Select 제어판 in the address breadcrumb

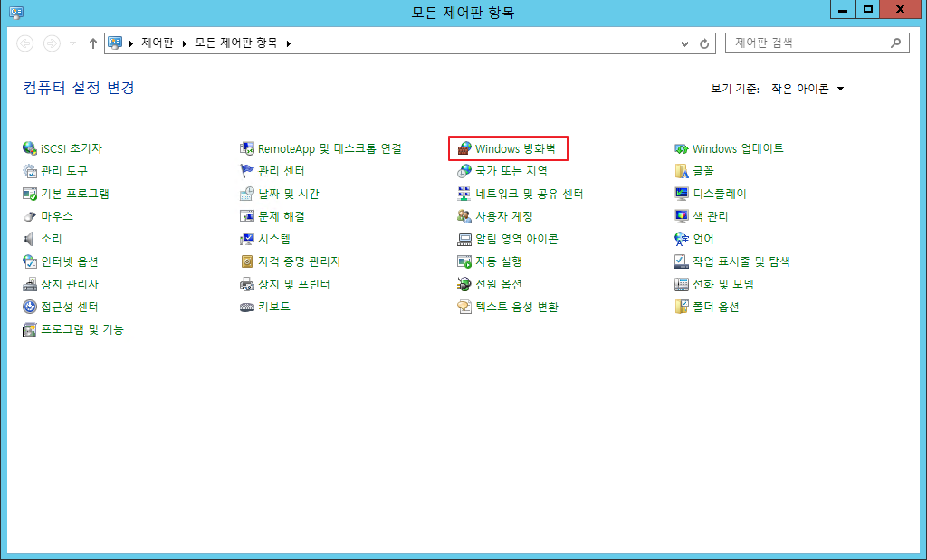tap(158, 43)
